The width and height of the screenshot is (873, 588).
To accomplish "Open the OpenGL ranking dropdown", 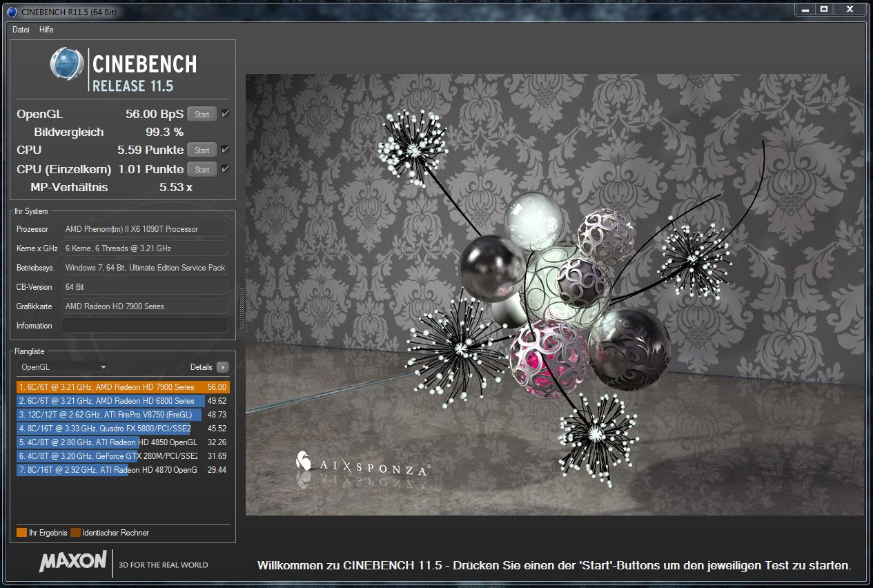I will coord(63,367).
